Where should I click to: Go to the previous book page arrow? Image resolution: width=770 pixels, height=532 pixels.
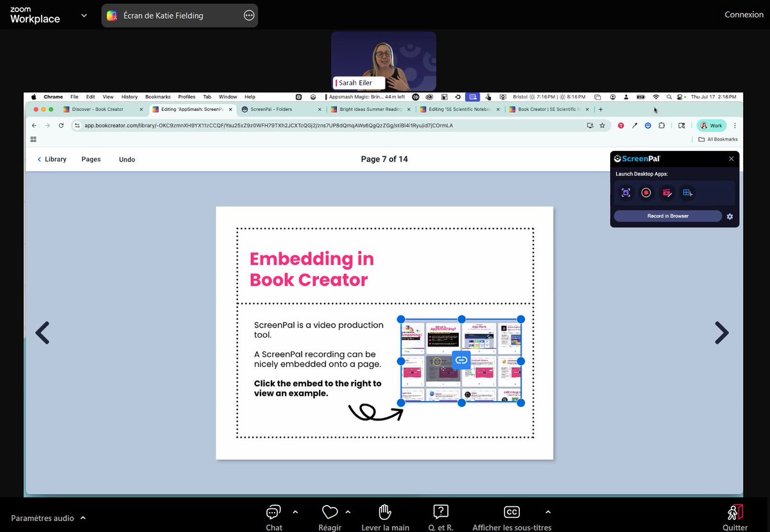[x=42, y=332]
